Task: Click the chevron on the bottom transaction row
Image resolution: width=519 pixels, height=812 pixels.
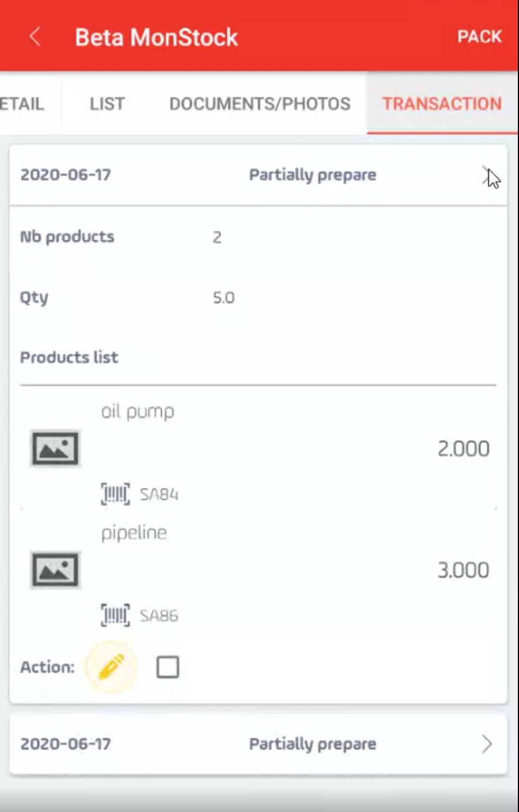Action: (x=487, y=744)
